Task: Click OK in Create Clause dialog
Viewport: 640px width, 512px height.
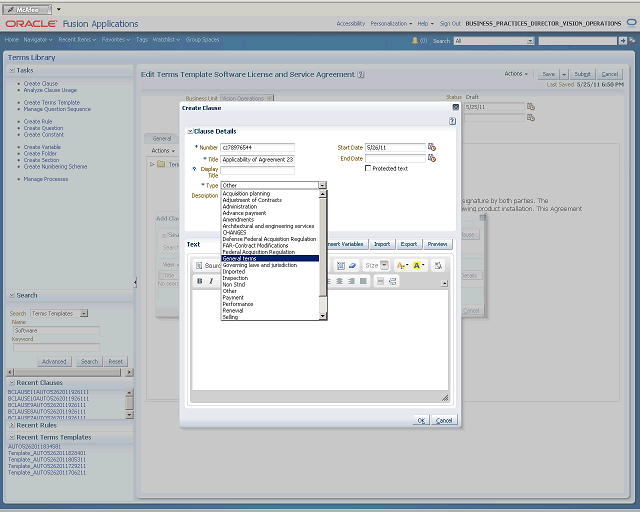Action: tap(421, 420)
